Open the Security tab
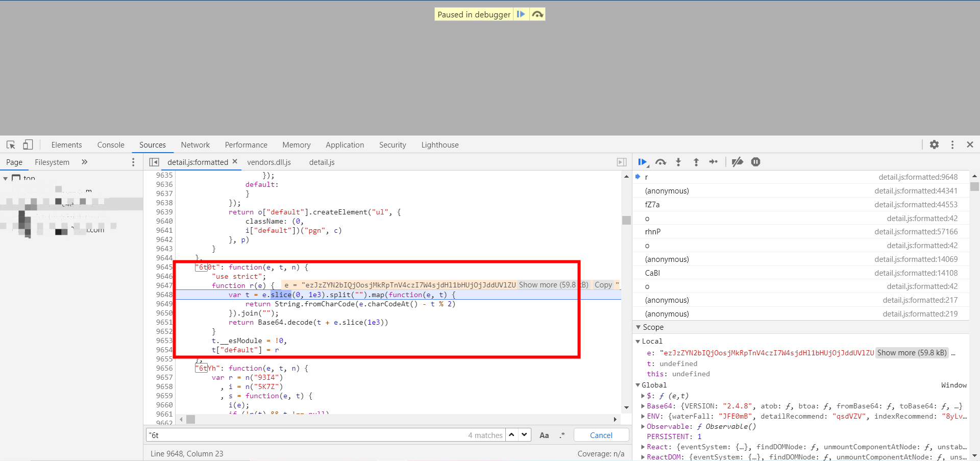Screen dimensions: 980x461 (x=393, y=145)
